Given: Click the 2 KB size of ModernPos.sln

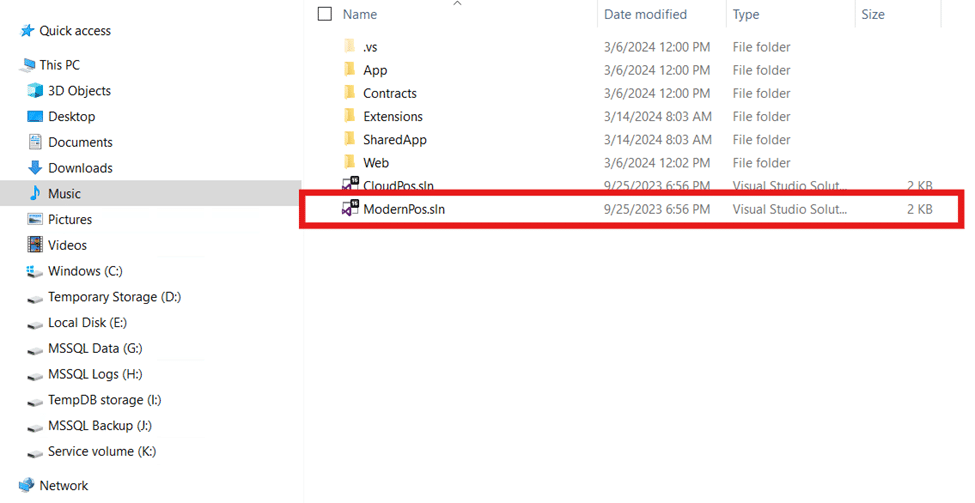Looking at the screenshot, I should [x=920, y=209].
